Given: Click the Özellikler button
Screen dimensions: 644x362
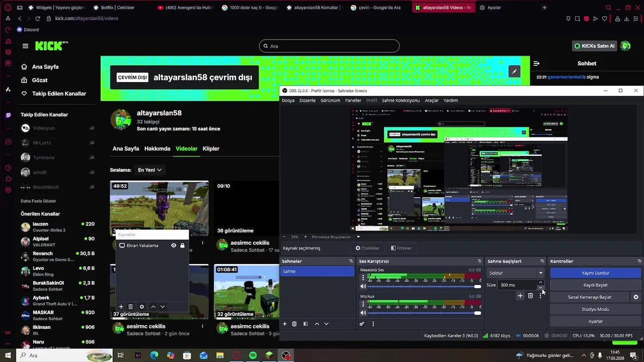Looking at the screenshot, I should tap(367, 248).
